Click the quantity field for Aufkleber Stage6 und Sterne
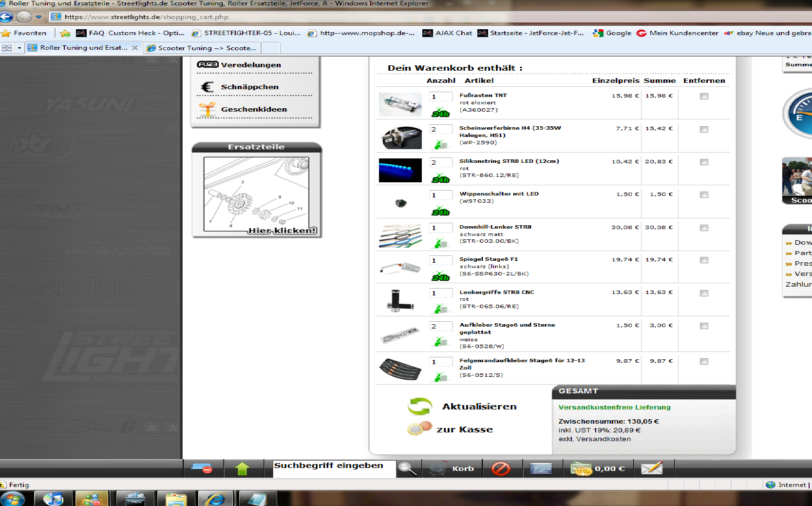Image resolution: width=812 pixels, height=506 pixels. [440, 327]
